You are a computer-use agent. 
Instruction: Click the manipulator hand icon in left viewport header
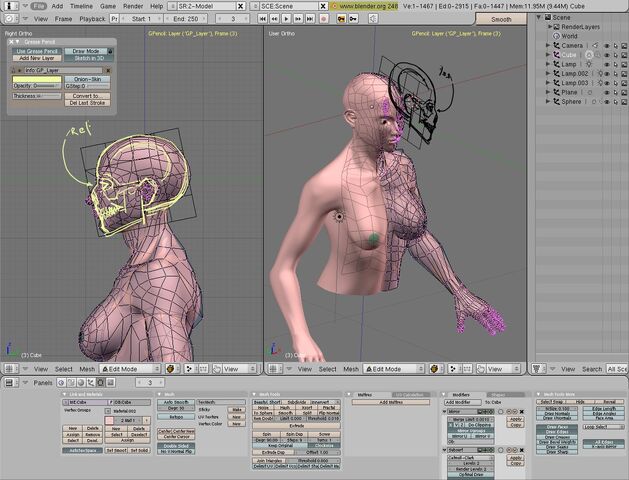click(x=217, y=369)
